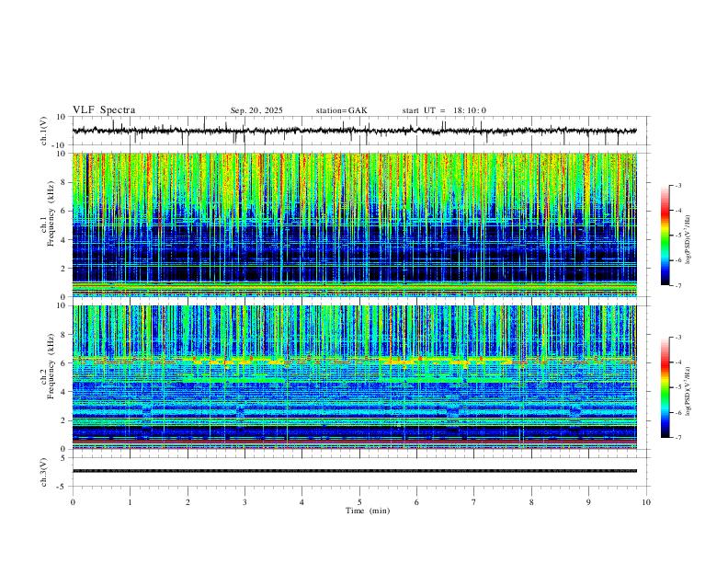This screenshot has height=563, width=728.
Task: Click time axis tick label "2"
Action: (x=188, y=502)
